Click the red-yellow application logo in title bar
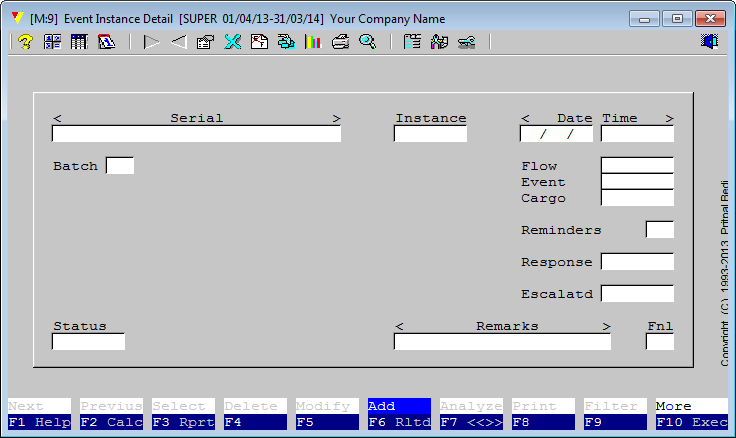The image size is (736, 438). pos(18,18)
